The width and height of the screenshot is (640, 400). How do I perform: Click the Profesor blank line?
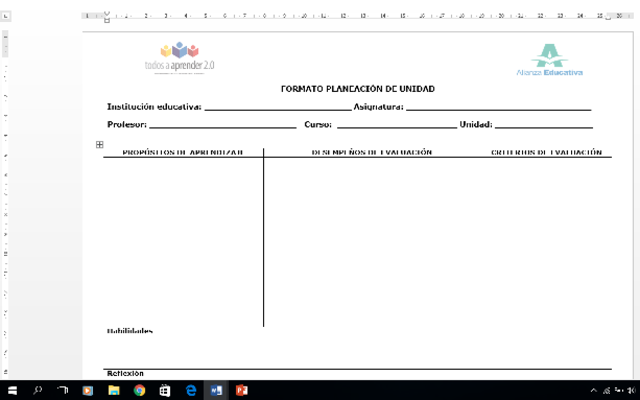click(x=223, y=125)
